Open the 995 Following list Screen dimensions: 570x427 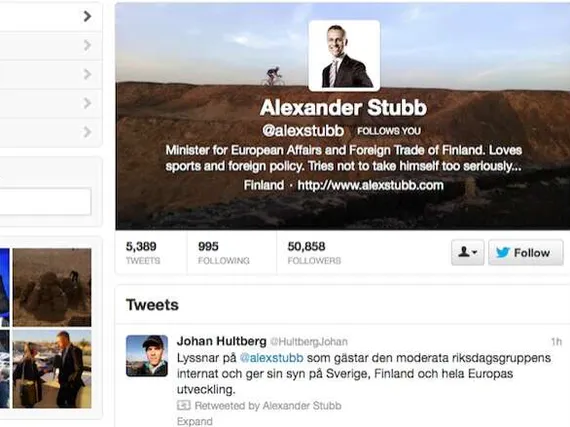[224, 253]
